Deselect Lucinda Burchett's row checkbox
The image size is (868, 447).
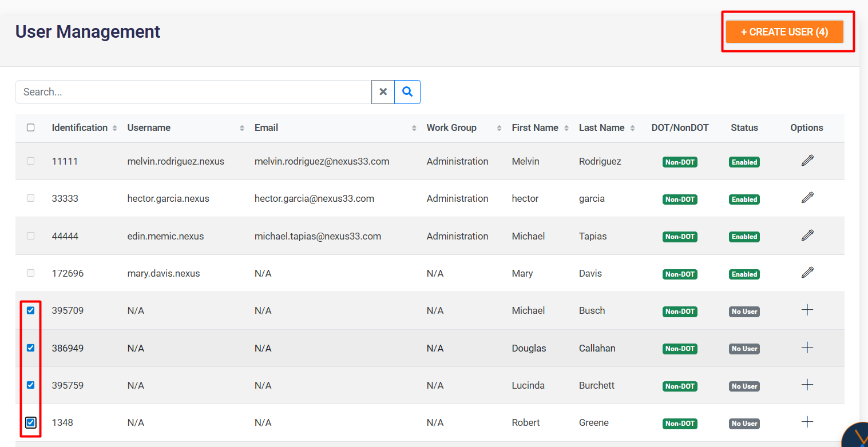(x=31, y=385)
